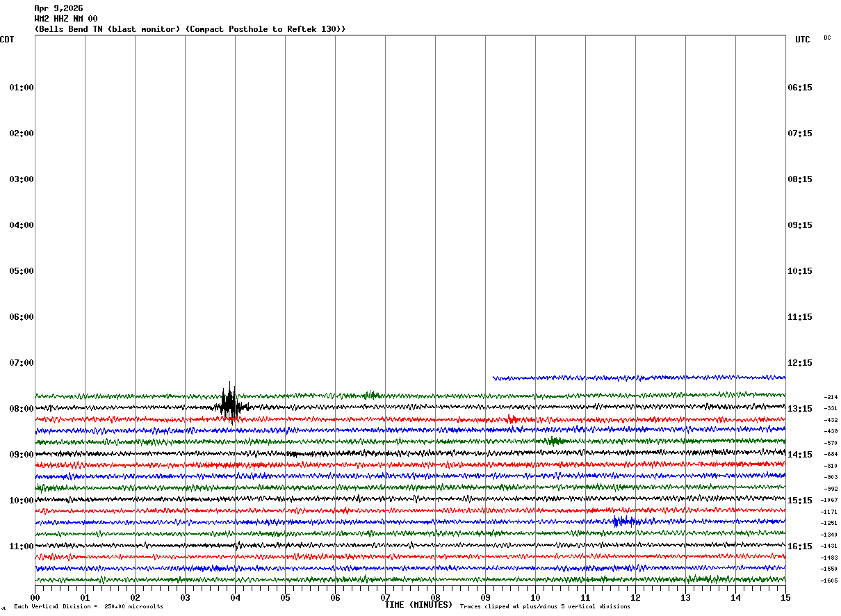Screen dimensions: 841x616
Task: Click the small DC label beside UTC
Action: click(827, 38)
